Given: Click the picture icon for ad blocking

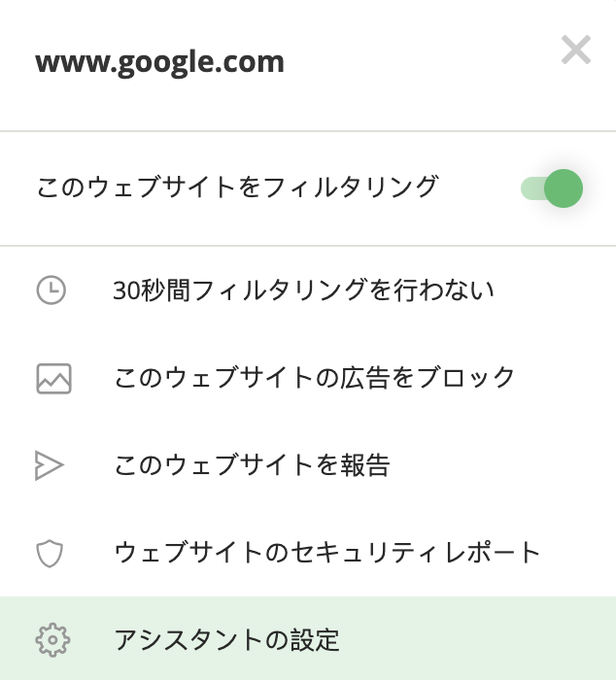Looking at the screenshot, I should coord(53,379).
